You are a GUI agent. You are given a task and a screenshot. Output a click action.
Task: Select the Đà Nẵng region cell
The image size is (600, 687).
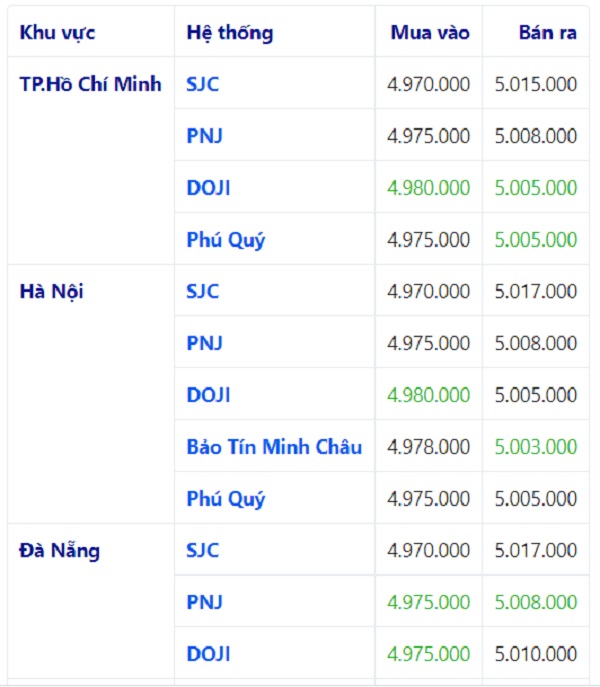(60, 550)
